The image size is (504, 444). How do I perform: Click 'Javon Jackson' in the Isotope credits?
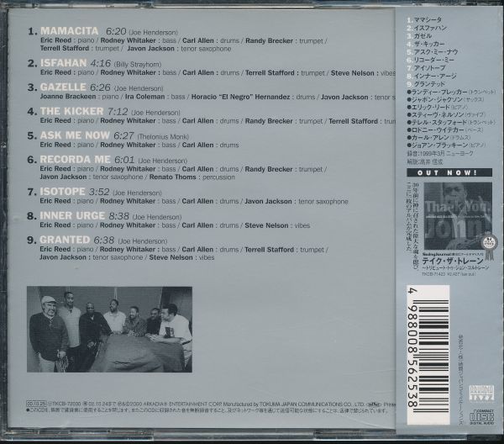pyautogui.click(x=268, y=202)
